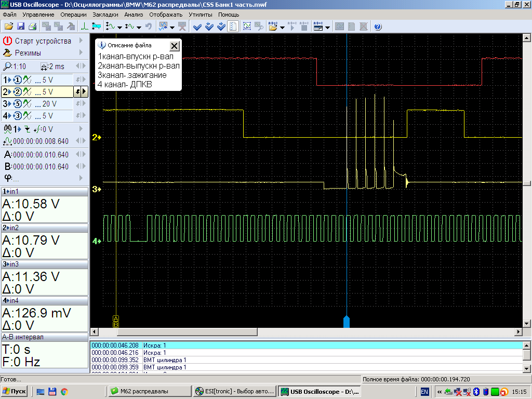This screenshot has width=532, height=399.
Task: Click the falling edge trigger icon
Action: (x=27, y=129)
